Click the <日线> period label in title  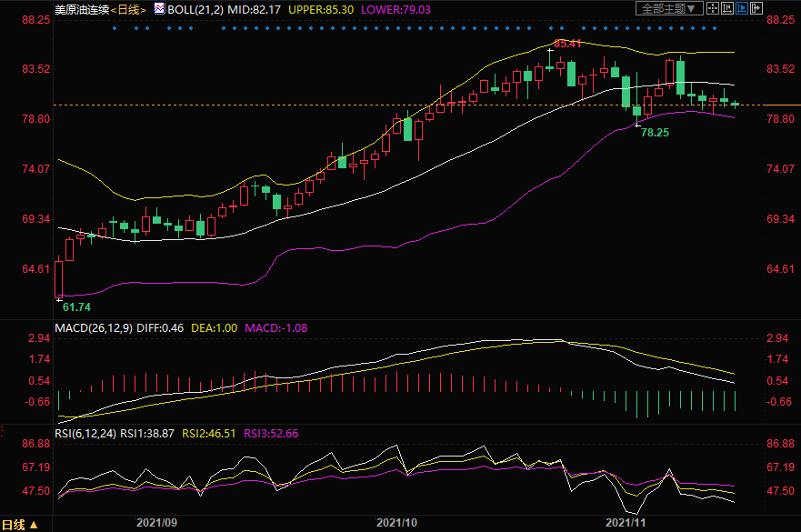pos(130,8)
